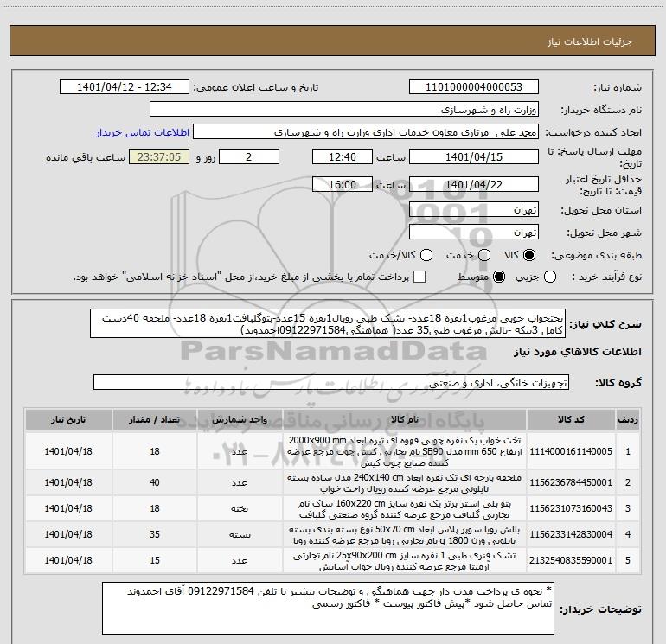
Task: Click need date 1401/04/18 in row 1
Action: point(68,451)
